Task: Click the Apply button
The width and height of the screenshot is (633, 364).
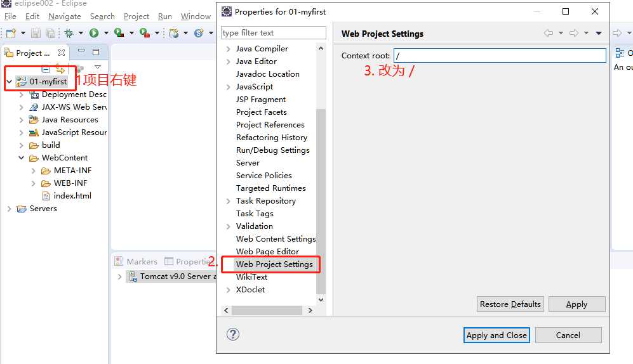Action: (x=576, y=304)
